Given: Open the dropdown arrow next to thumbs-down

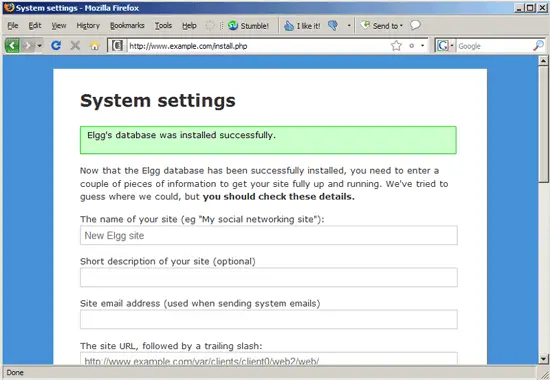Looking at the screenshot, I should [x=349, y=26].
